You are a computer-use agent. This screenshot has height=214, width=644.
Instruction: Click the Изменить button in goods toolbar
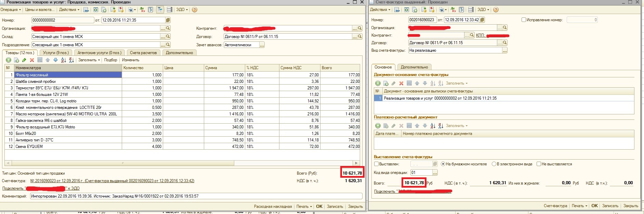130,60
